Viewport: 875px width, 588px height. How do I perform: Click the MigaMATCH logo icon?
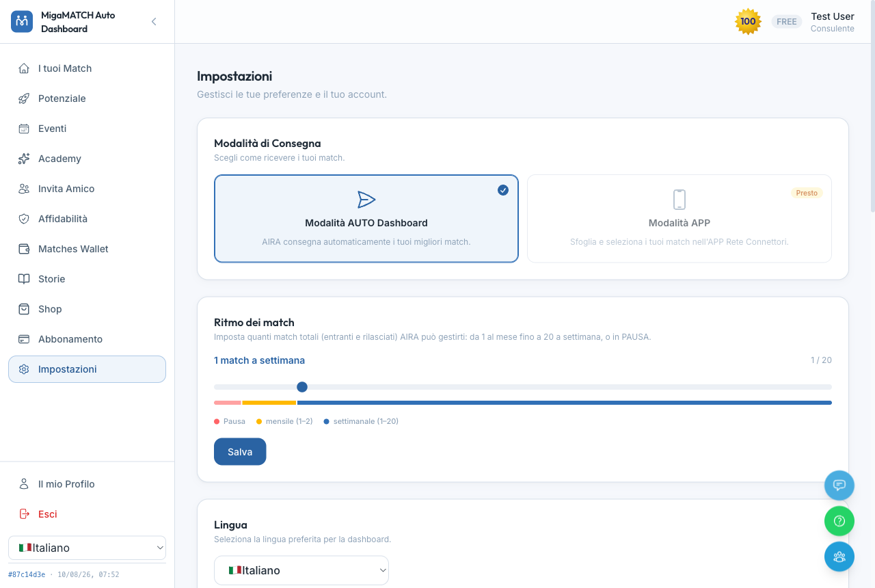(x=22, y=22)
